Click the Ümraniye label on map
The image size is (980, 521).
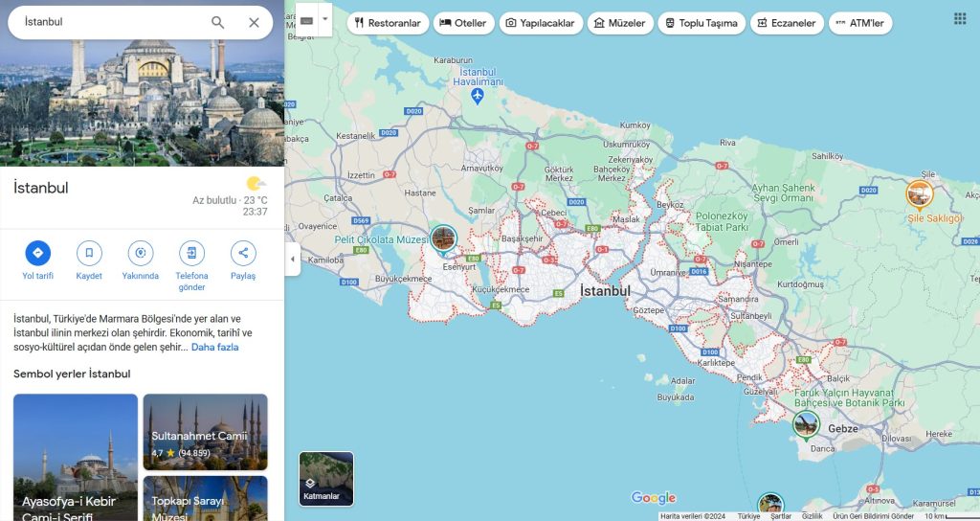tap(667, 273)
